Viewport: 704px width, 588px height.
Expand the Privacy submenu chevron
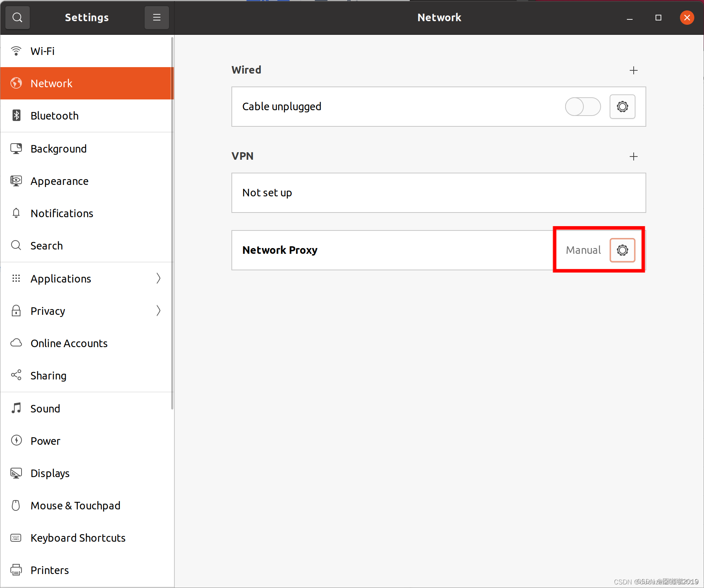pyautogui.click(x=158, y=311)
